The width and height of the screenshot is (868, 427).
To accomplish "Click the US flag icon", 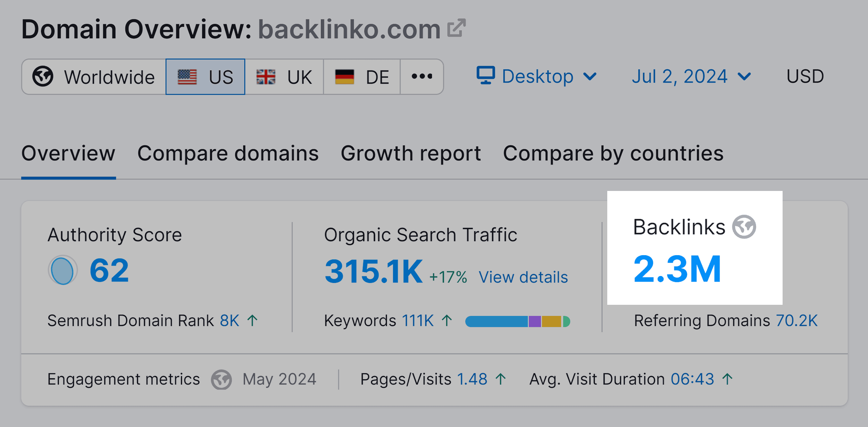I will [188, 76].
